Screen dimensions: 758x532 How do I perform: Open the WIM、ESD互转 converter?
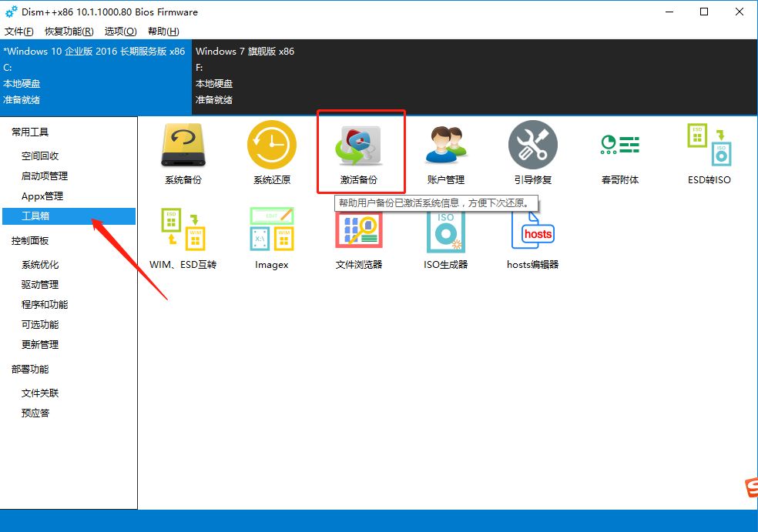(x=183, y=238)
